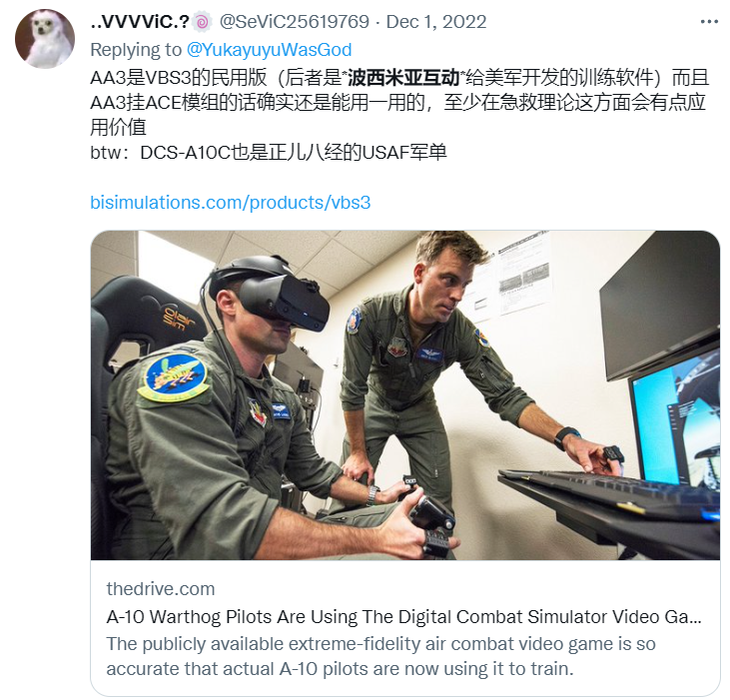Screen dimensions: 730x700
Task: Open the A-10 Warthog Pilots card headline
Action: click(403, 617)
